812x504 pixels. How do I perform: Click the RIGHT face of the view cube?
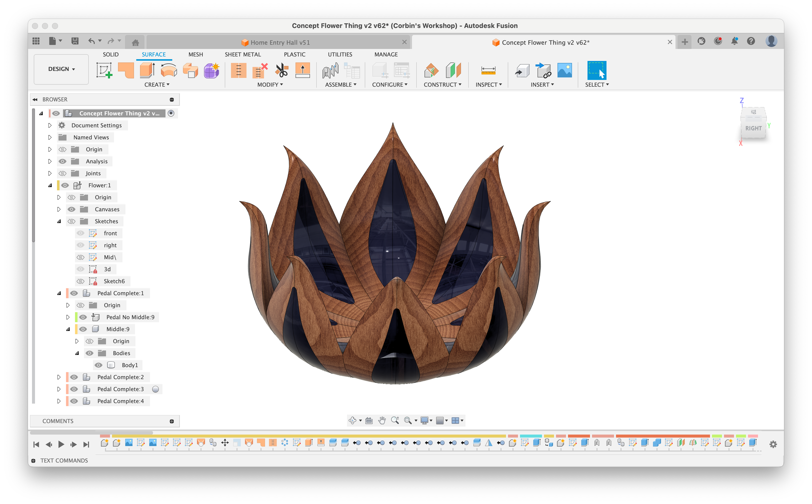point(753,128)
